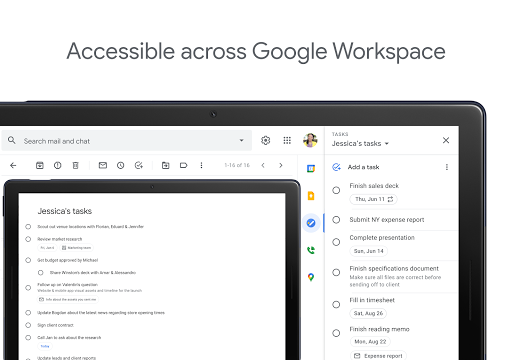Mark Finish sales deck as complete
512x360 pixels.
click(336, 190)
